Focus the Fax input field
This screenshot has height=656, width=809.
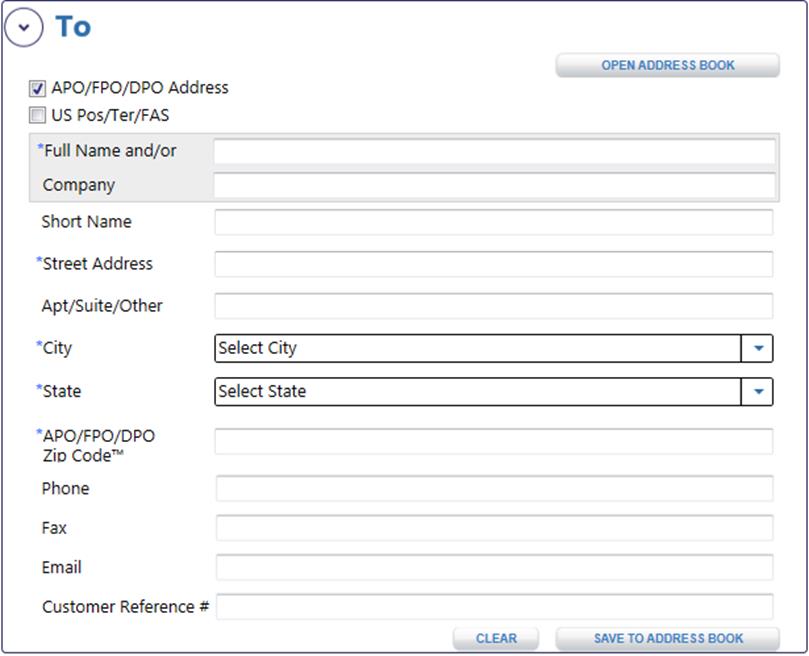494,528
